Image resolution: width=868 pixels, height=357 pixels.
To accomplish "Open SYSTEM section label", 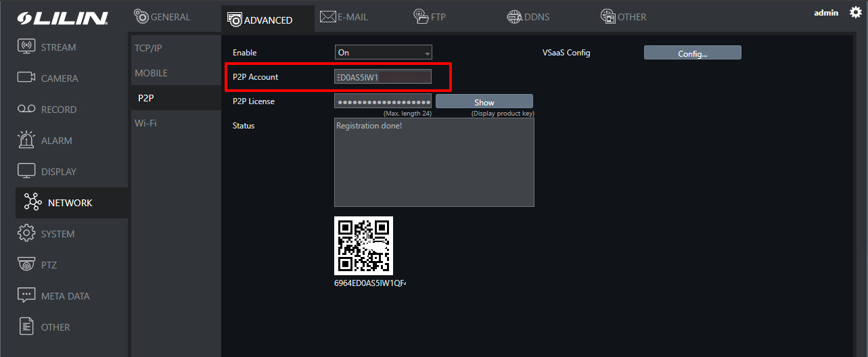I will 58,234.
